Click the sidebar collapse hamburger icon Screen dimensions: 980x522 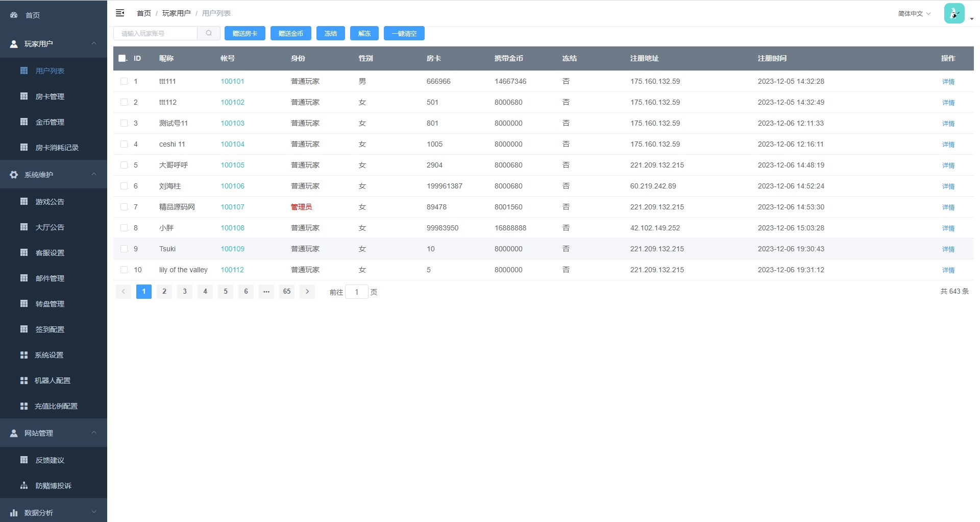pos(120,13)
